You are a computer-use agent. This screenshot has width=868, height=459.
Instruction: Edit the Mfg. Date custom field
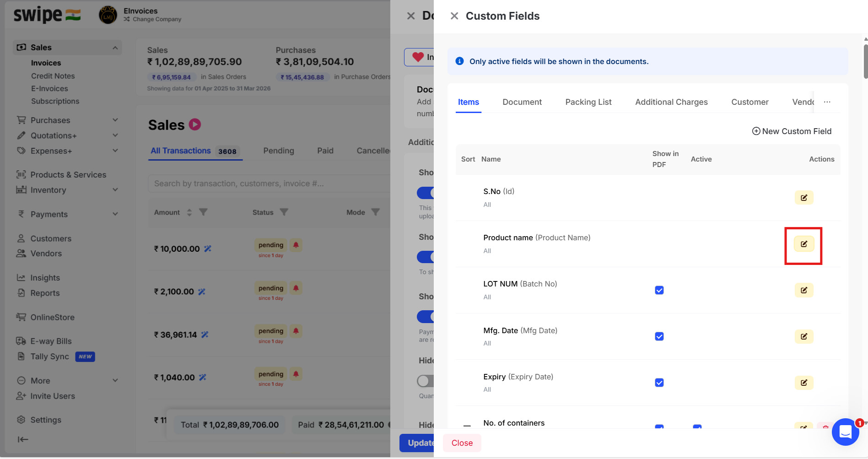pos(803,336)
